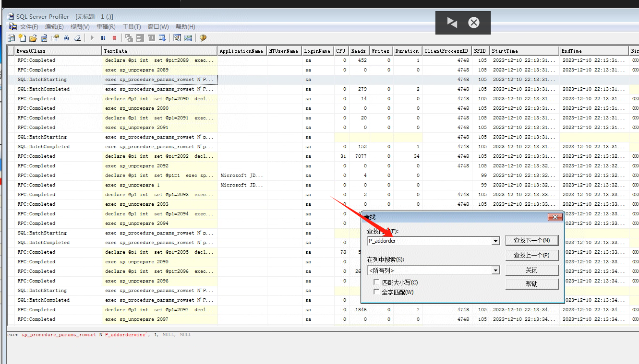Click the 查找下一个(N) button

tap(532, 240)
